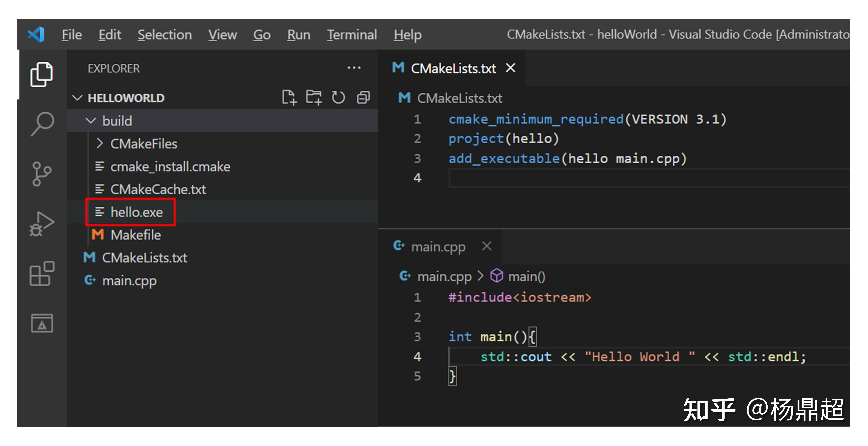The image size is (868, 446).
Task: Click the closing brace on line 5
Action: pos(452,376)
